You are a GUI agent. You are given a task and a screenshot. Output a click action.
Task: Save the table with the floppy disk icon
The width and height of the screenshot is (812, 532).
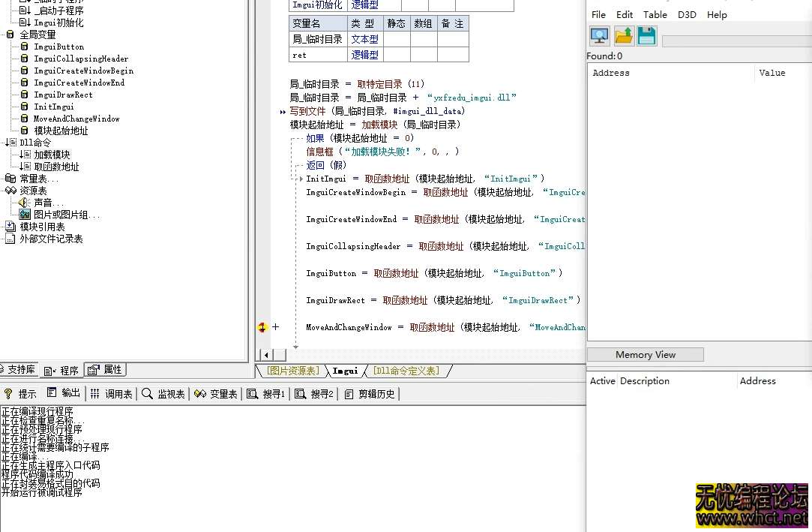point(646,35)
